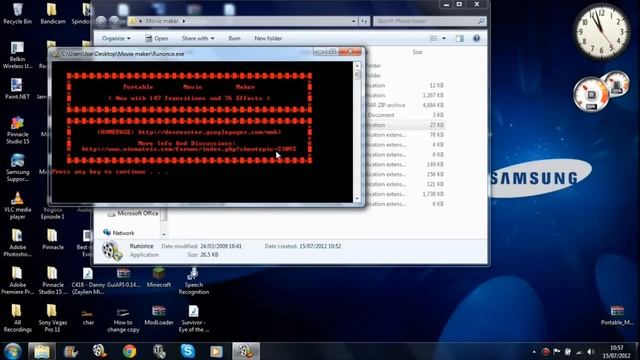
Task: Launch VLC media player desktop icon
Action: [18, 205]
